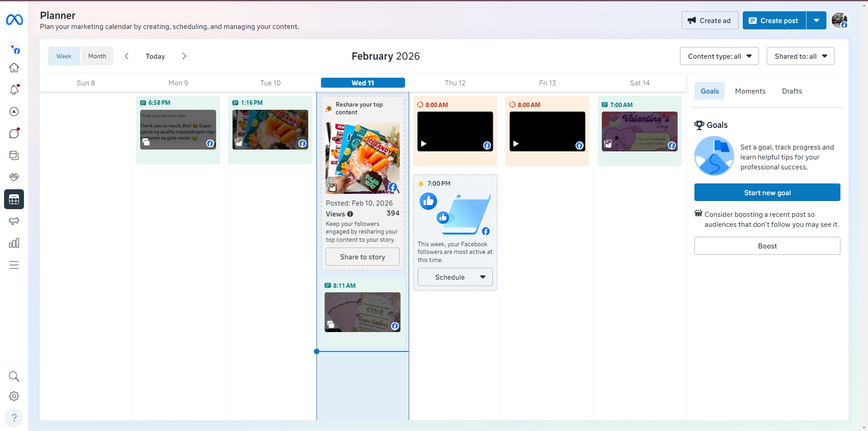Open the compass icon in sidebar
This screenshot has height=431, width=868.
pos(14,112)
